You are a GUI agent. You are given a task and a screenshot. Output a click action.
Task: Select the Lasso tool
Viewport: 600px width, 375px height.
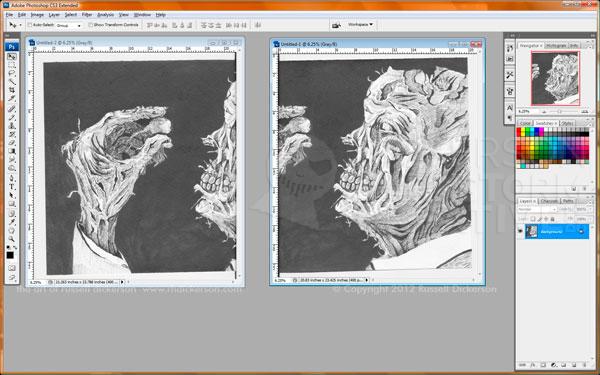12,73
